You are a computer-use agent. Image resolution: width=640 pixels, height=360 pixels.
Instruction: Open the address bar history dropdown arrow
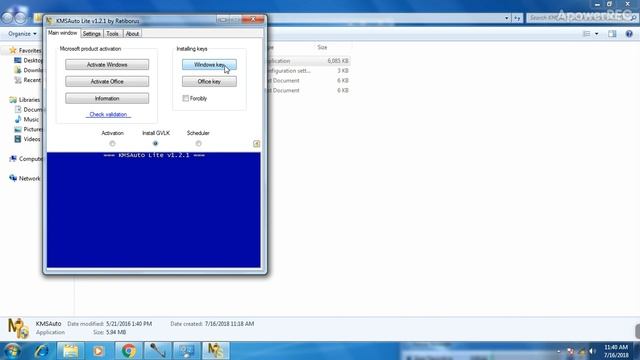point(507,18)
